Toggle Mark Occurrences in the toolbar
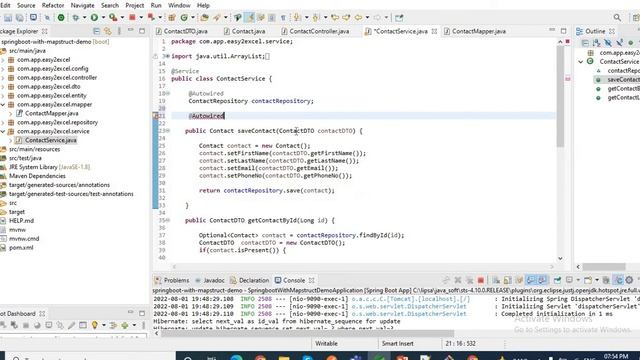 click(250, 18)
